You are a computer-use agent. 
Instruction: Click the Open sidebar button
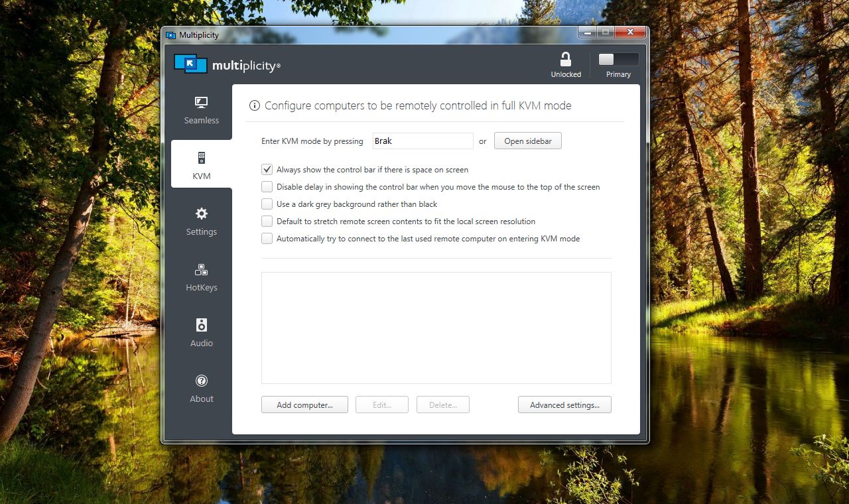pyautogui.click(x=528, y=141)
